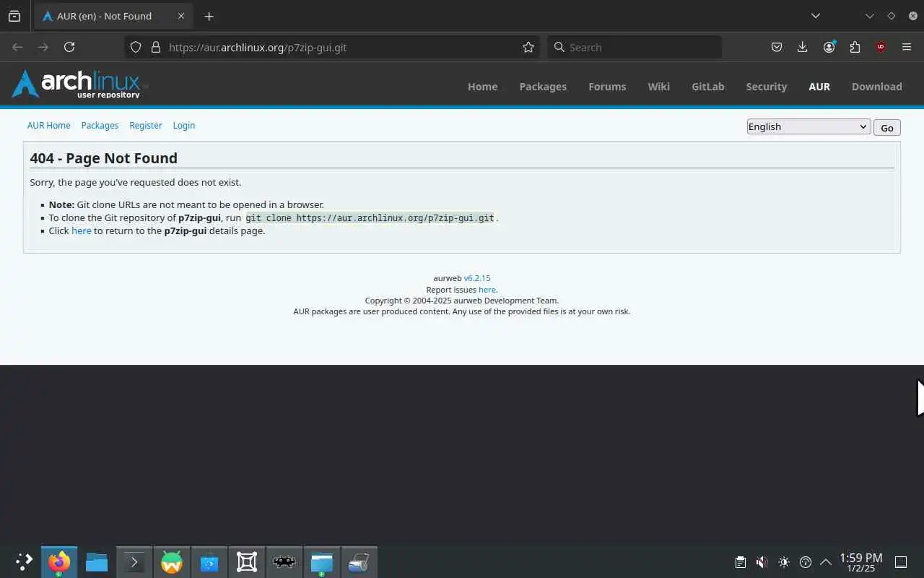Open uBlock Origin extension popup
The image size is (924, 578).
(x=881, y=47)
